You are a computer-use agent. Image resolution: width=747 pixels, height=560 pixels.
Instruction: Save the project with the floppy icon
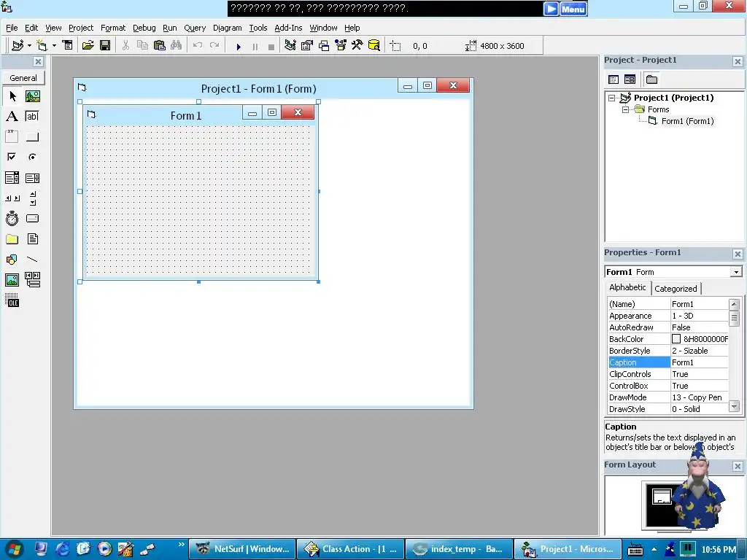[105, 46]
